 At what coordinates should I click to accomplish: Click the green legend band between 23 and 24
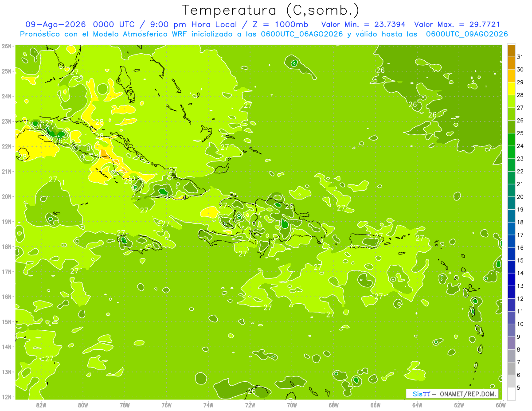click(511, 153)
